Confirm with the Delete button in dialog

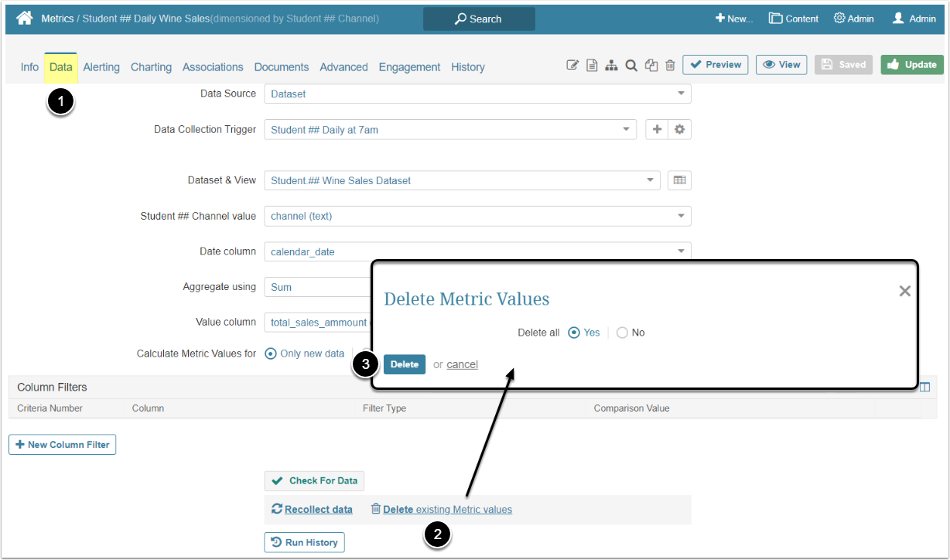405,364
